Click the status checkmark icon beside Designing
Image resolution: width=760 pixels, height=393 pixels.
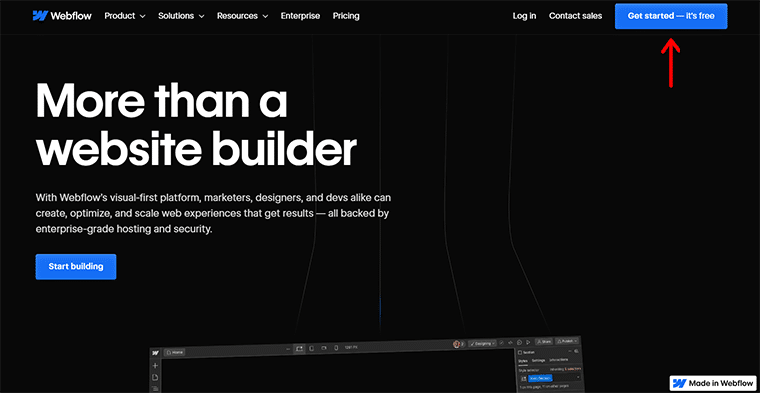[x=502, y=343]
